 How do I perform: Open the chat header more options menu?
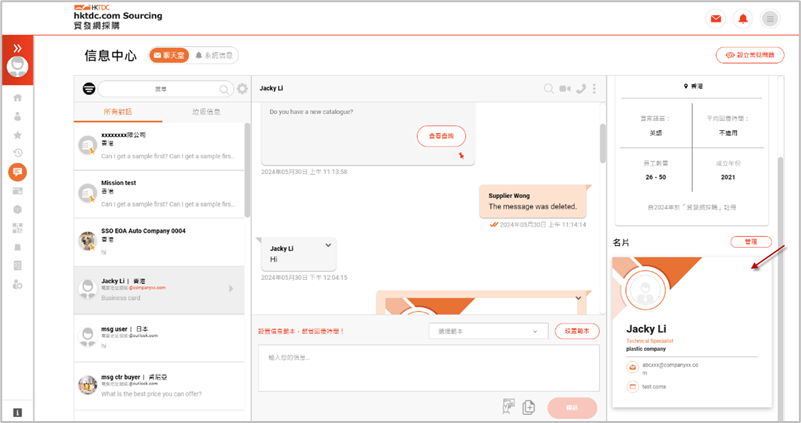point(594,88)
